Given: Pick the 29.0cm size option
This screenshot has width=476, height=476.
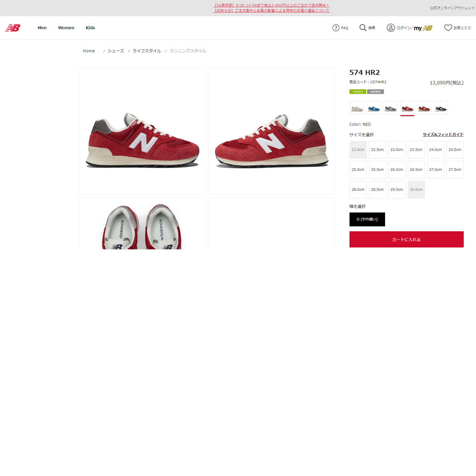Looking at the screenshot, I should click(x=397, y=190).
